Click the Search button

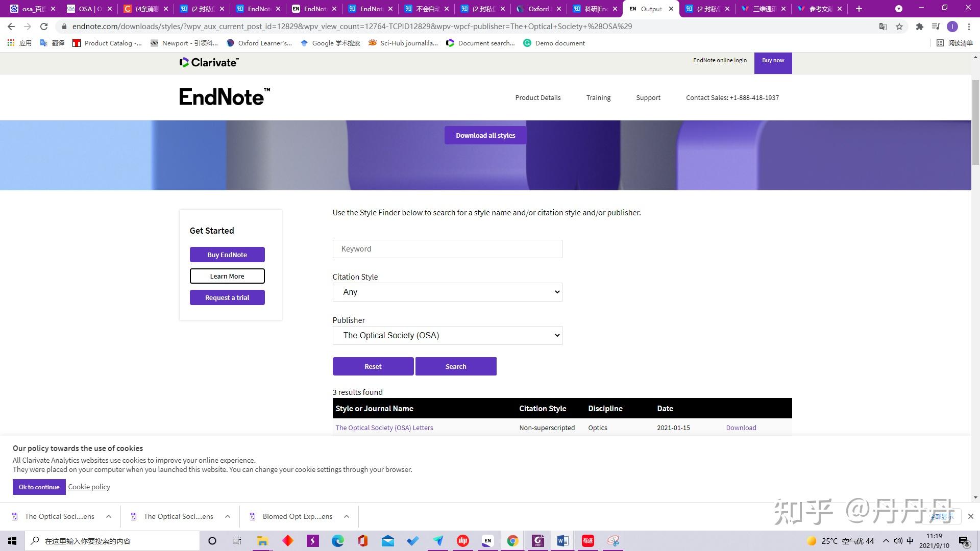[456, 366]
